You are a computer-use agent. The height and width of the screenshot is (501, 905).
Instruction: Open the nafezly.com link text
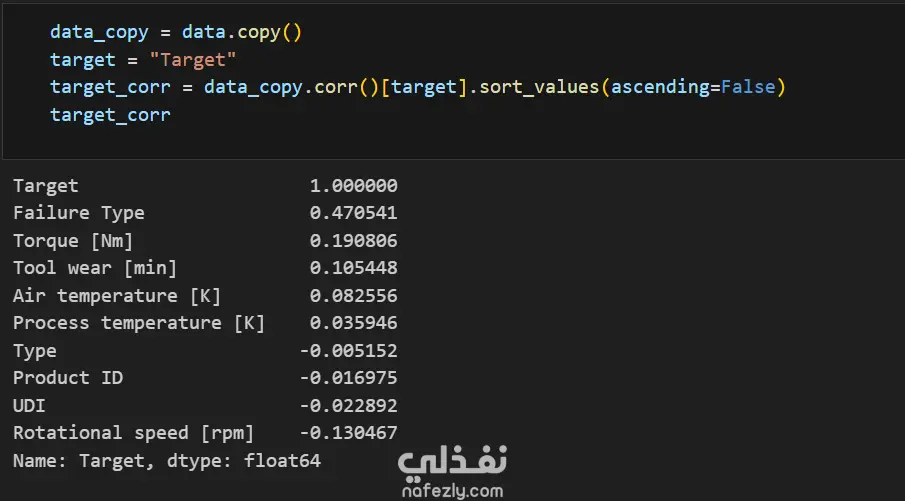[x=452, y=491]
